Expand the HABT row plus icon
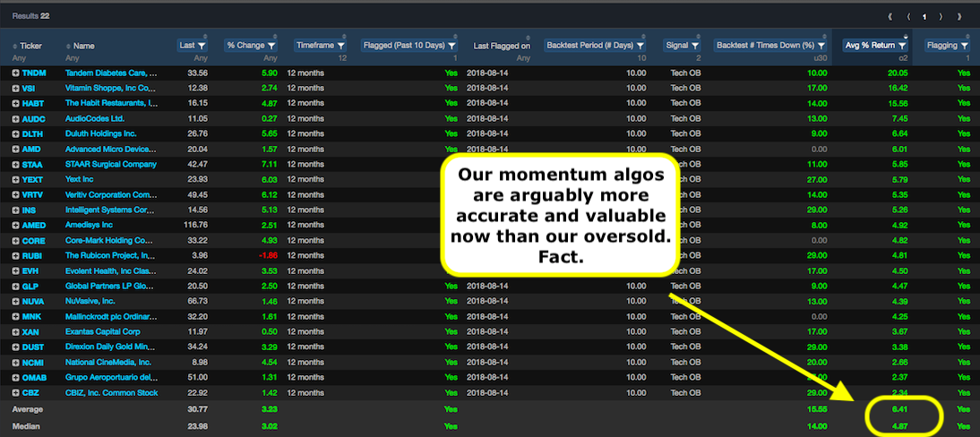Screen dimensions: 980x437 15,103
